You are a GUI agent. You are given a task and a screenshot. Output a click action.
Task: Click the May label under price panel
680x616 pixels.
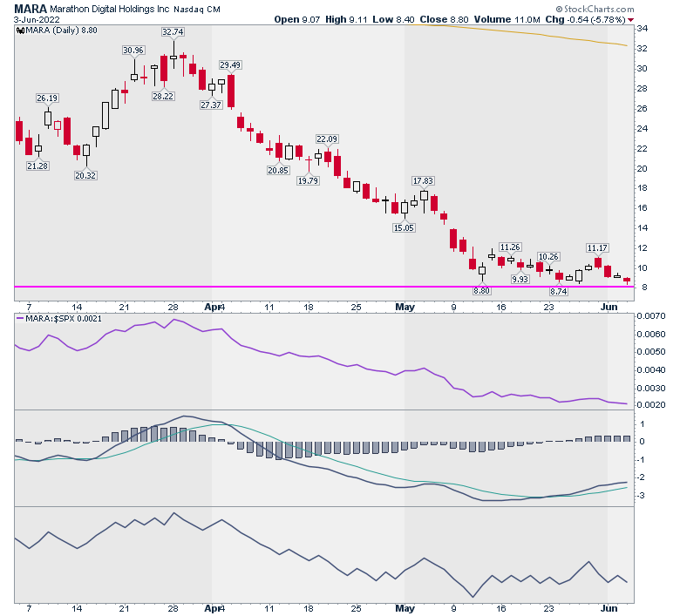[405, 307]
